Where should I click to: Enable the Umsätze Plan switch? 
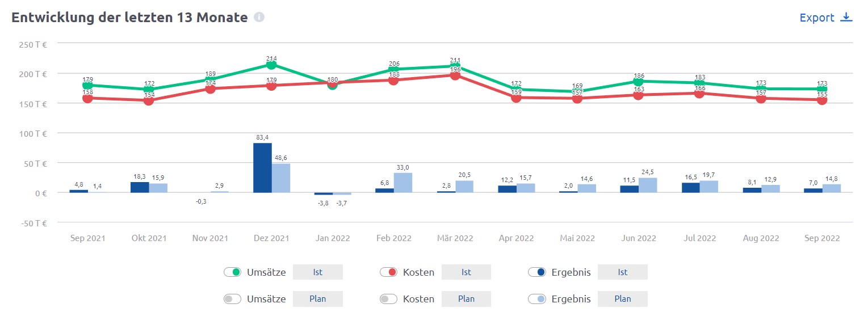tap(232, 299)
